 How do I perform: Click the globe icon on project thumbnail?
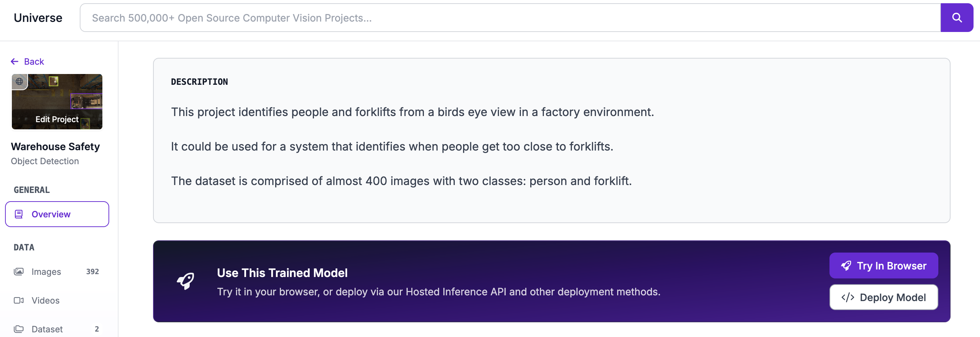pyautogui.click(x=19, y=82)
